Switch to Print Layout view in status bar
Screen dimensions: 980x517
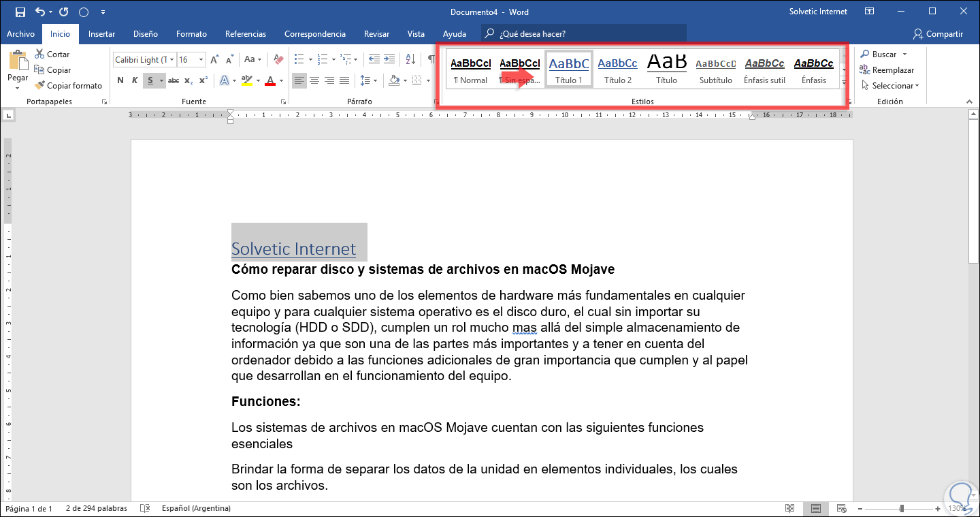[x=815, y=509]
